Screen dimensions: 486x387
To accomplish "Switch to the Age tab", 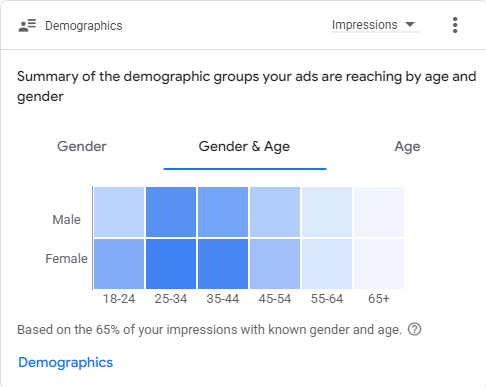I will point(407,146).
